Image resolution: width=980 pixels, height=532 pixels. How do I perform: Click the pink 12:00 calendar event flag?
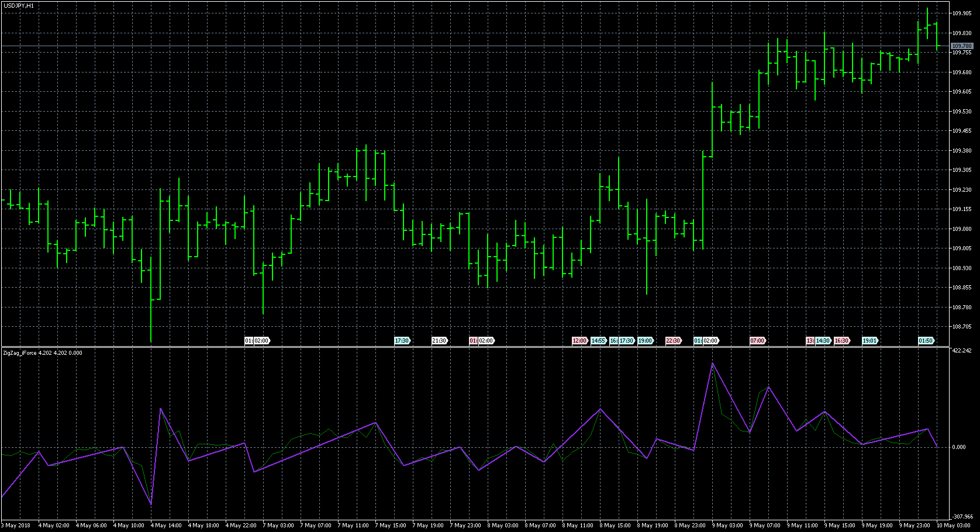[579, 341]
